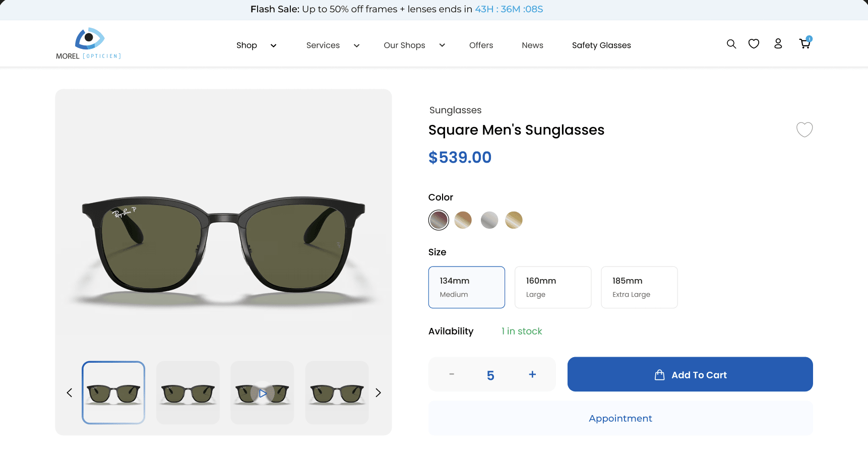This screenshot has width=868, height=470.
Task: Click the Morel Opticien logo
Action: (89, 44)
